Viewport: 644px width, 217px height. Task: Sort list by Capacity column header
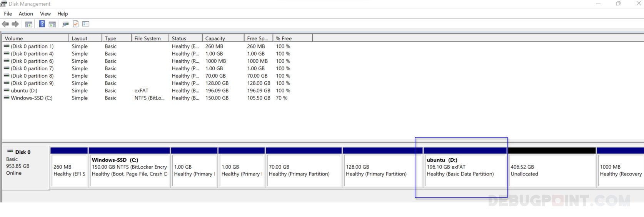pos(223,38)
